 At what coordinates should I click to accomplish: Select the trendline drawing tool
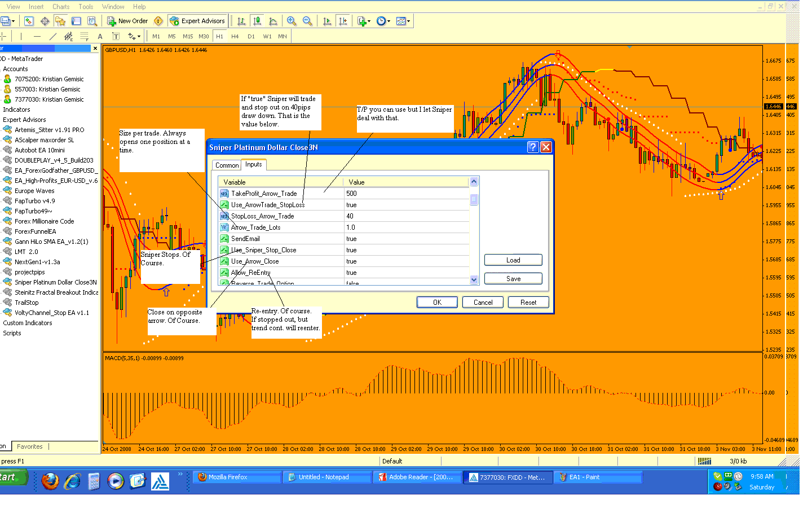[53, 36]
